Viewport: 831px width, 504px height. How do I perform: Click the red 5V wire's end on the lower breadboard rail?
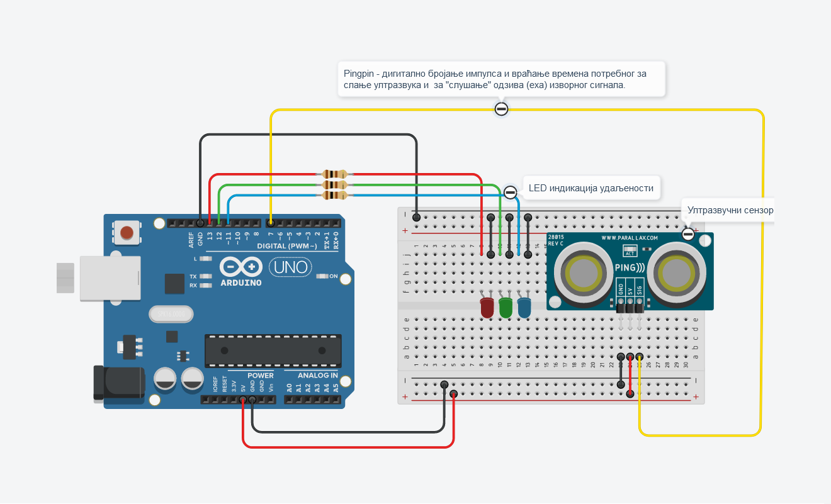(453, 395)
